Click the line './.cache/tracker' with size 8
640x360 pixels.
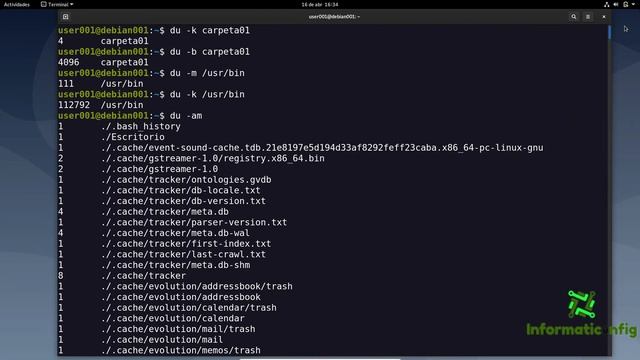[x=143, y=276]
